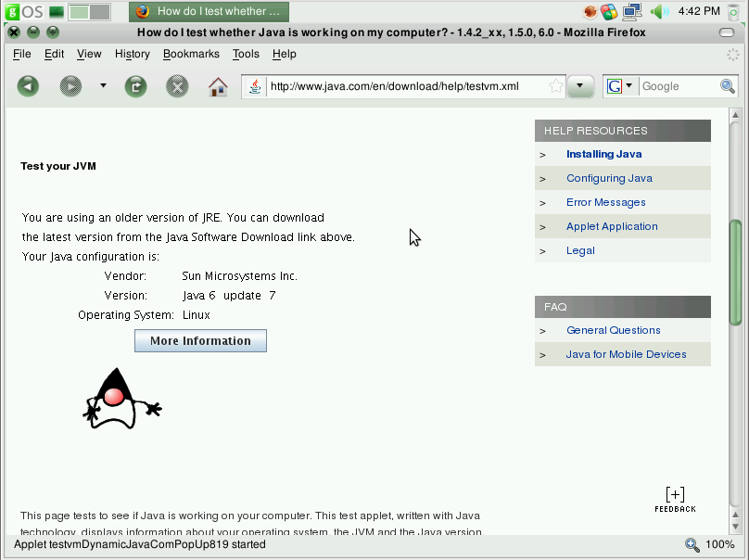Open the back/forward history dropdown arrow
The width and height of the screenshot is (749, 560).
pos(103,86)
